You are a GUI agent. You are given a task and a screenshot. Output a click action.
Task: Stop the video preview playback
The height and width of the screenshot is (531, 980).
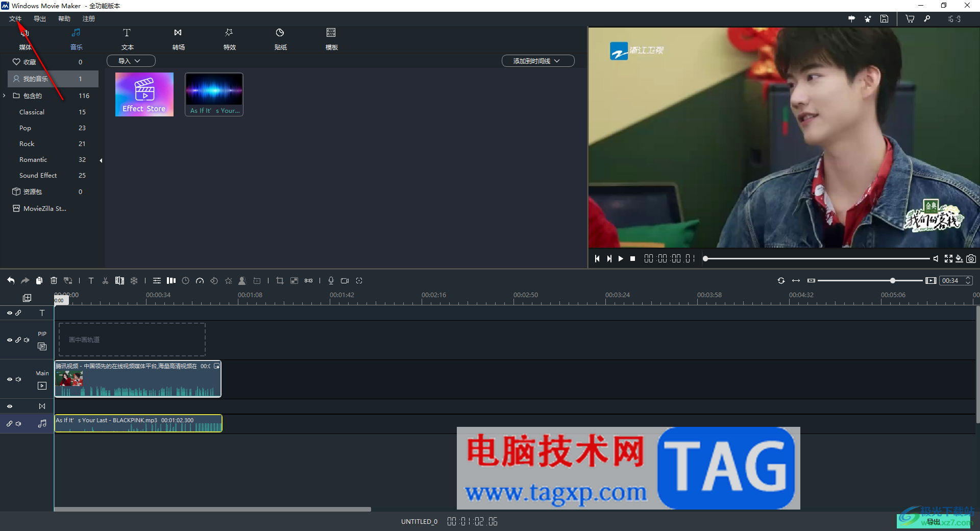coord(633,259)
